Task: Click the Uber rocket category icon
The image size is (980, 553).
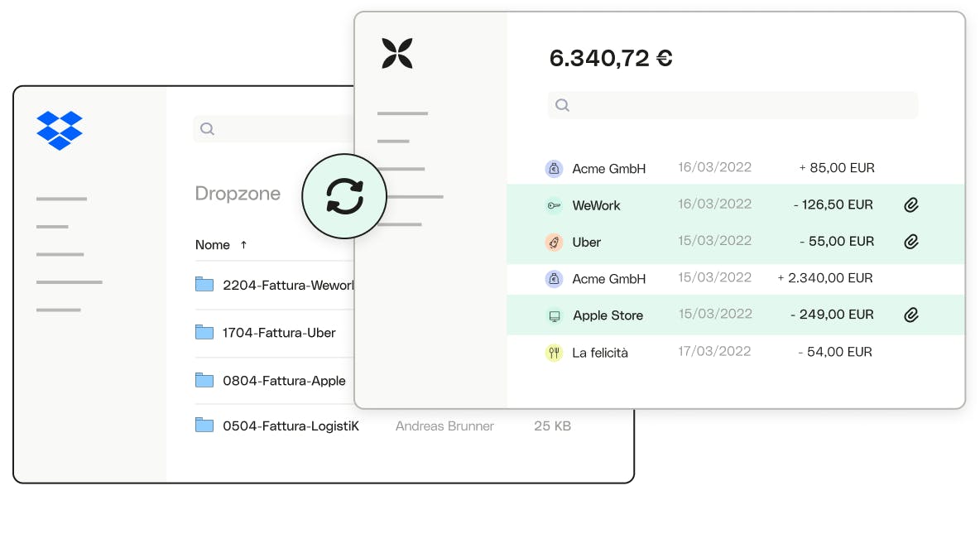Action: pyautogui.click(x=554, y=243)
